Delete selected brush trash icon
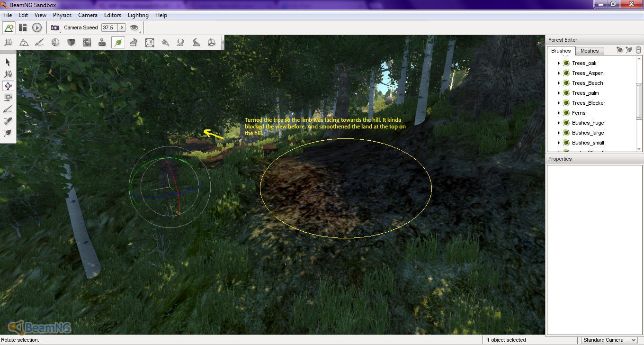This screenshot has height=345, width=644. click(x=638, y=50)
